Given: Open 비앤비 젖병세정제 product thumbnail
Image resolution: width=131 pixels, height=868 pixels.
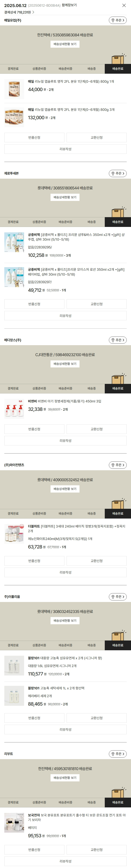Looking at the screenshot, I should (x=14, y=409).
